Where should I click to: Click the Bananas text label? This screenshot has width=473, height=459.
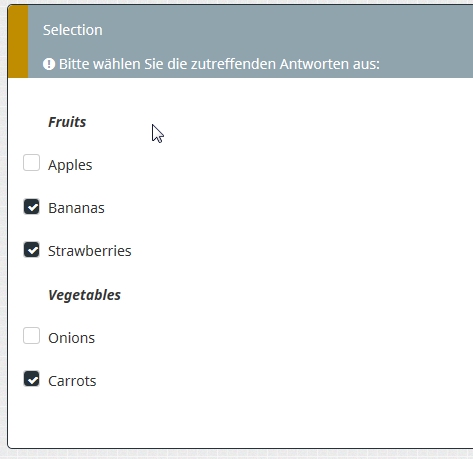(x=76, y=208)
